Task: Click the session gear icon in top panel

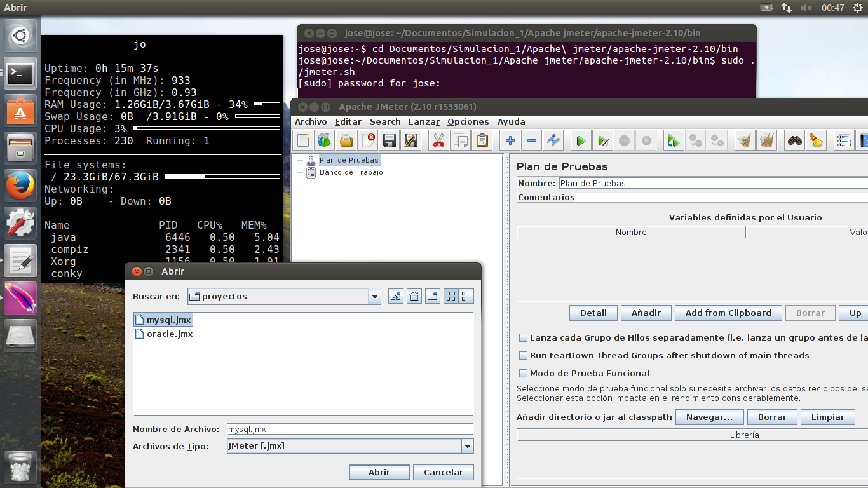Action: pyautogui.click(x=858, y=8)
